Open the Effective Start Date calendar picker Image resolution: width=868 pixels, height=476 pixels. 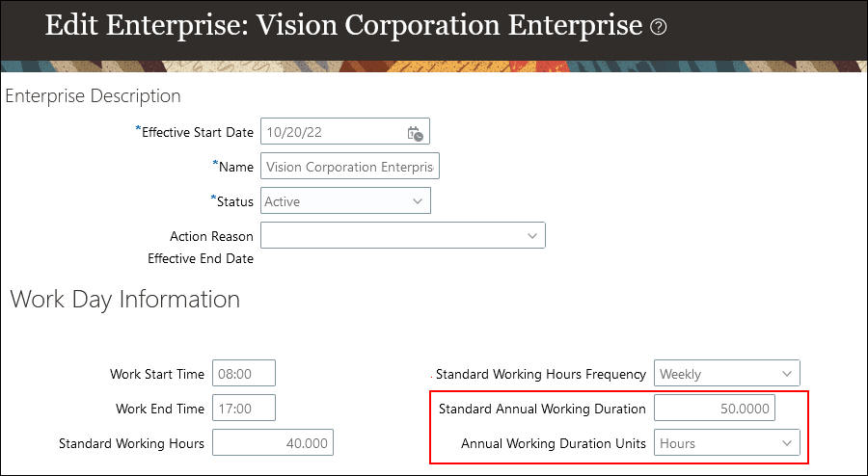pos(415,133)
